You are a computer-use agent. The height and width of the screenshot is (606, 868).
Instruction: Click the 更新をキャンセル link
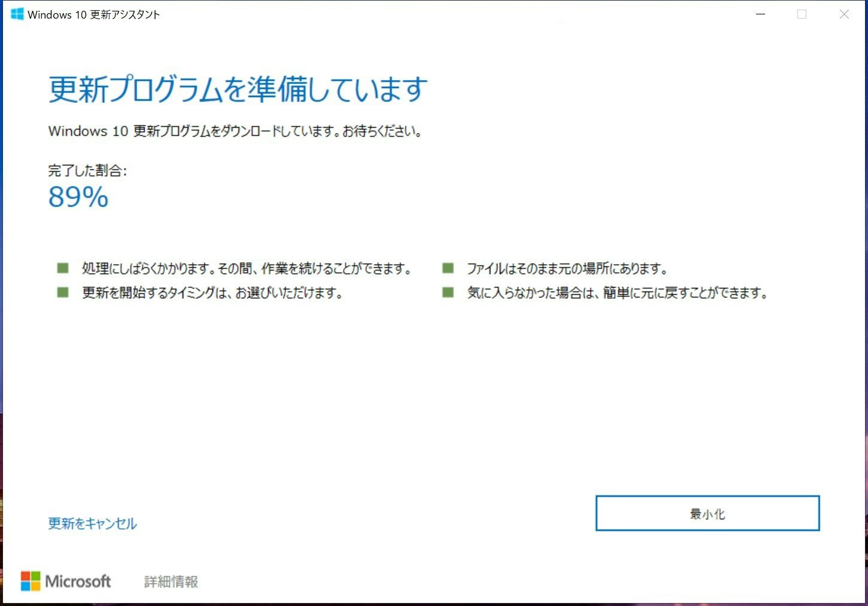coord(92,523)
